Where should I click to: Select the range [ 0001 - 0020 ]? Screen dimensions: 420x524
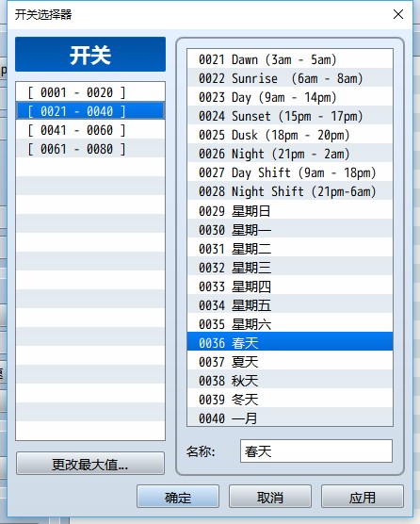[x=90, y=92]
